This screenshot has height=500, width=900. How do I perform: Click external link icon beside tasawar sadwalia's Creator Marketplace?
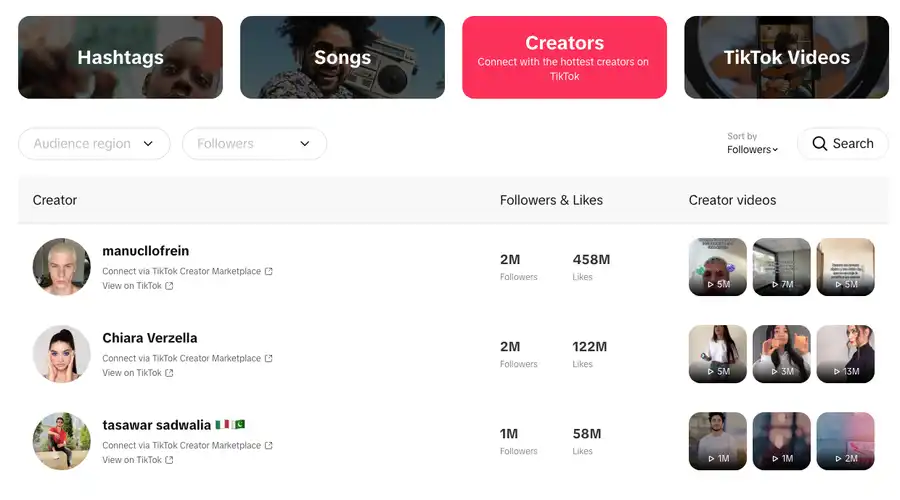pyautogui.click(x=269, y=445)
